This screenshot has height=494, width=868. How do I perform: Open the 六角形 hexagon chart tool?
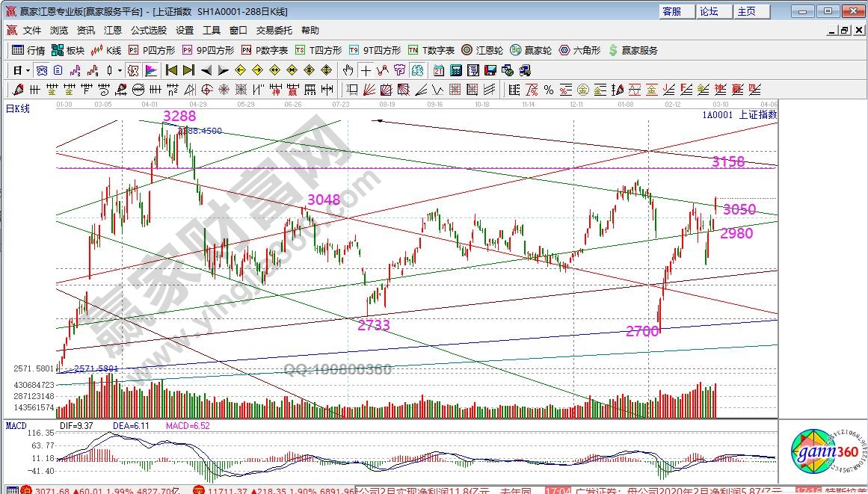(579, 50)
